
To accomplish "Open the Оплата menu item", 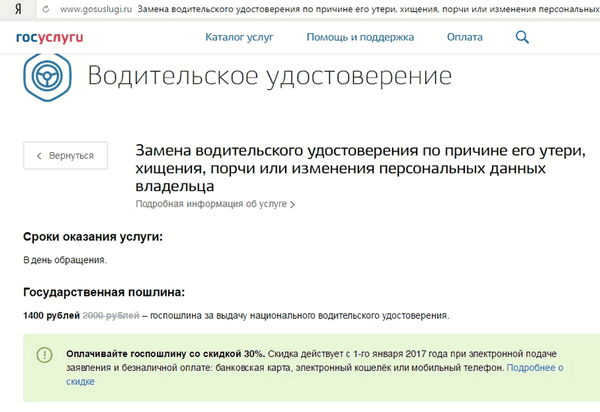I will pos(465,37).
